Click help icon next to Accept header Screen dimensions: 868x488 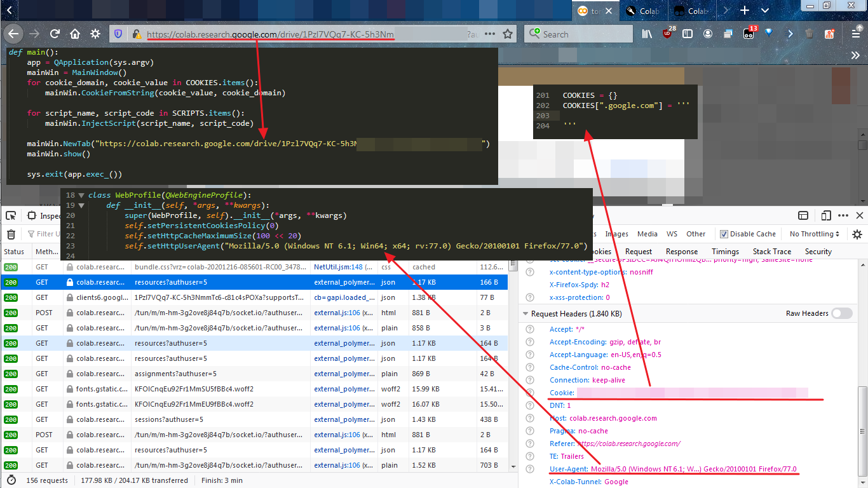pos(530,329)
